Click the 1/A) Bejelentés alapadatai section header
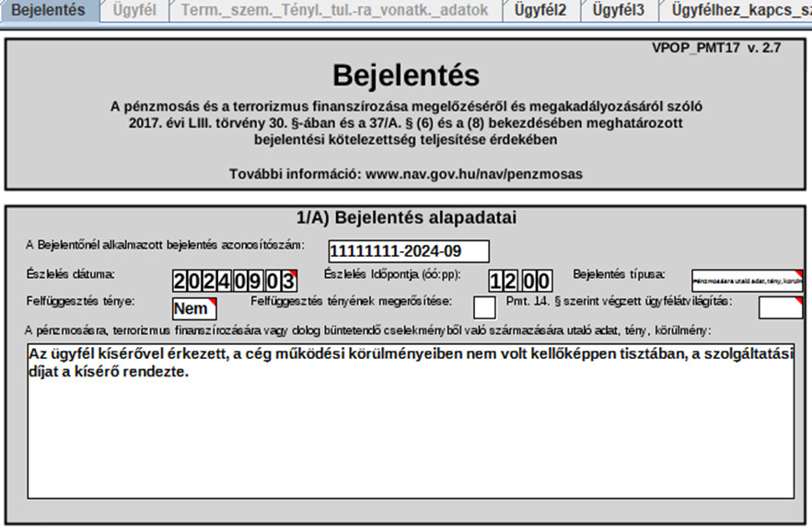The image size is (812, 531). click(405, 218)
